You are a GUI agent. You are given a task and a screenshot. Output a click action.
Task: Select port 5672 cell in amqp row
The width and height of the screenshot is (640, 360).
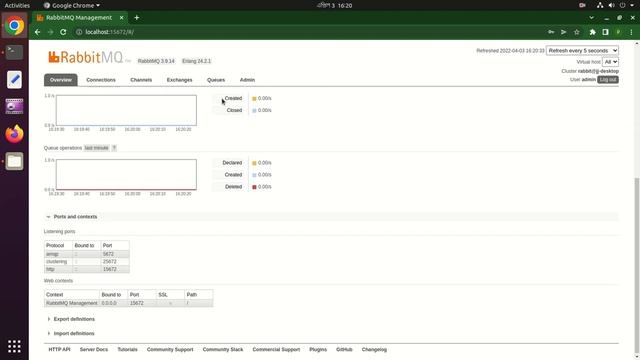click(x=115, y=254)
